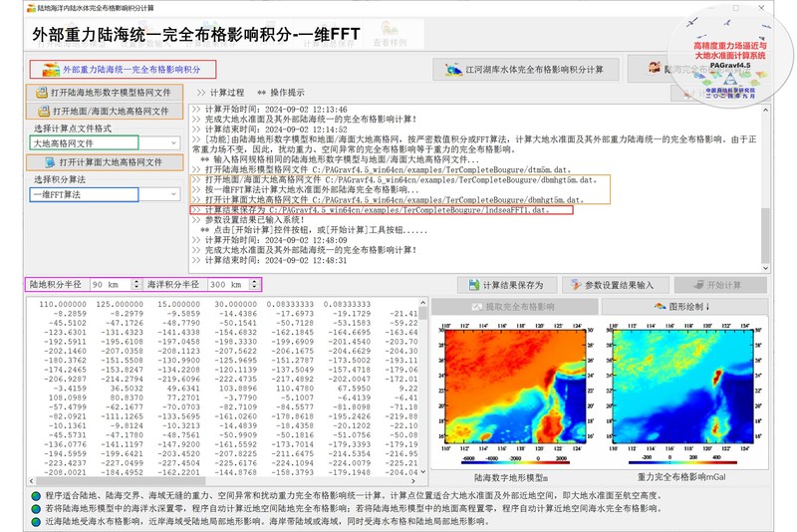Screen dimensions: 797x532
Task: Click the icon on 外部重力陆海统一完全布格影响积分 button
Action: coord(51,70)
